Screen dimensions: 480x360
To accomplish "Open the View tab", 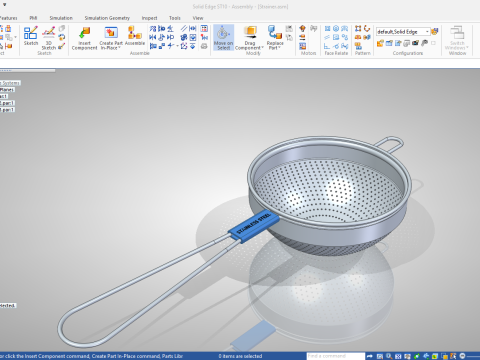I will (x=198, y=18).
